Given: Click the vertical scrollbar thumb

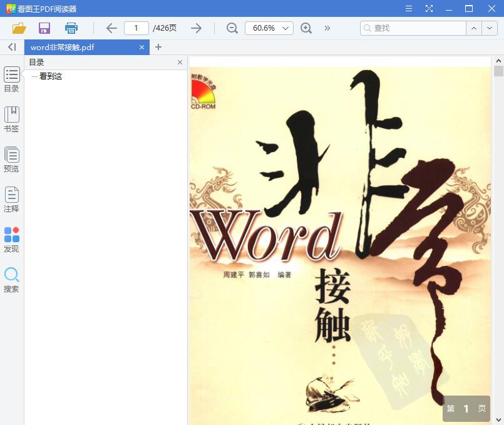Looking at the screenshot, I should coord(498,71).
